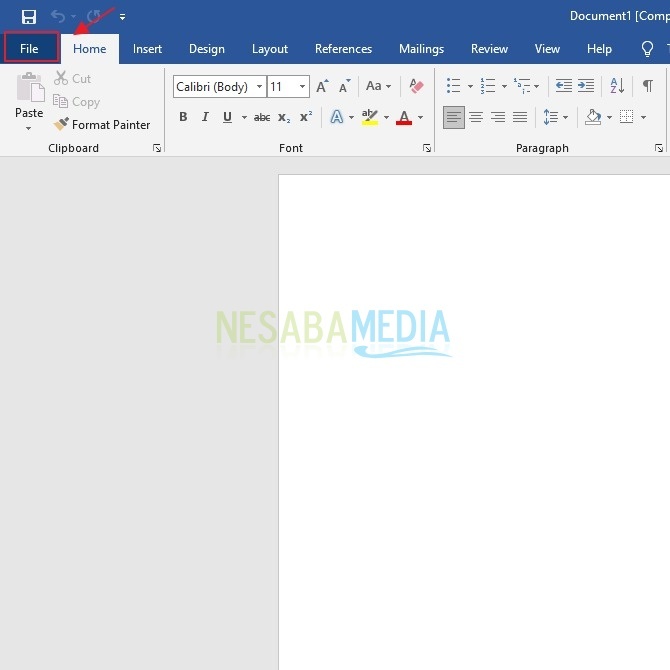The height and width of the screenshot is (670, 670).
Task: Toggle Underline formatting
Action: [227, 117]
